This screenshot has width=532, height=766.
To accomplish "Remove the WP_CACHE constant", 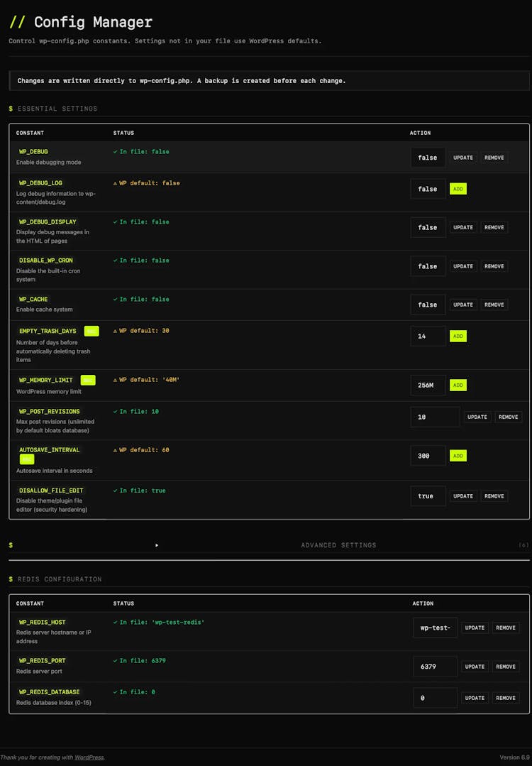I will coord(494,305).
